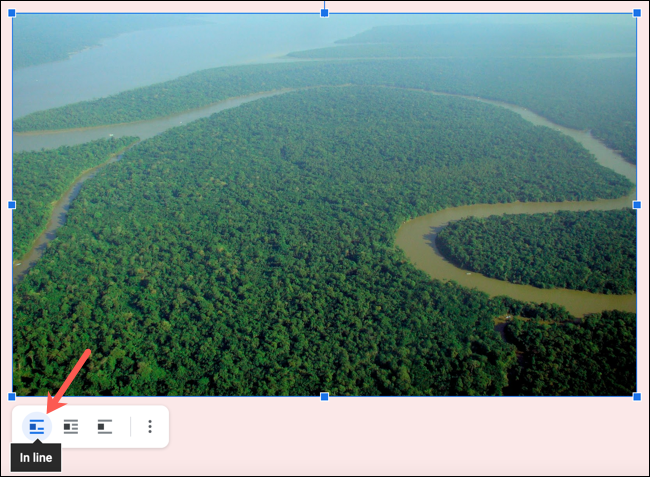
Task: Grab the top-right corner resize handle
Action: [637, 13]
